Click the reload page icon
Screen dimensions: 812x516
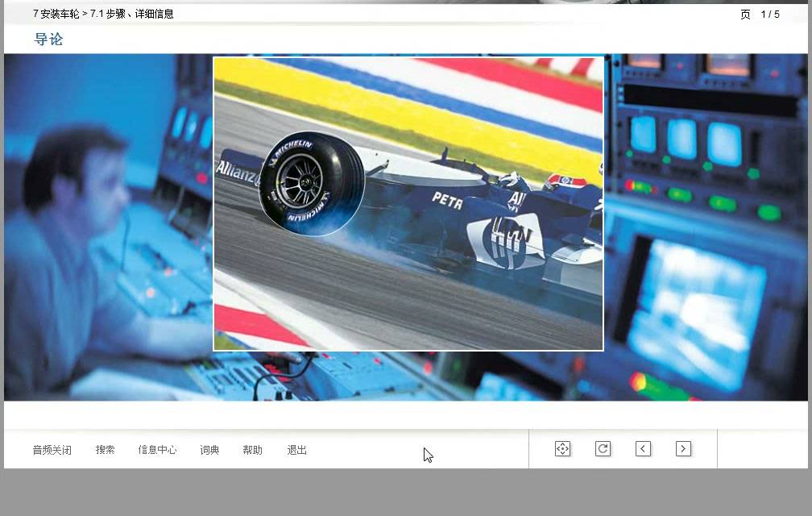pyautogui.click(x=603, y=448)
